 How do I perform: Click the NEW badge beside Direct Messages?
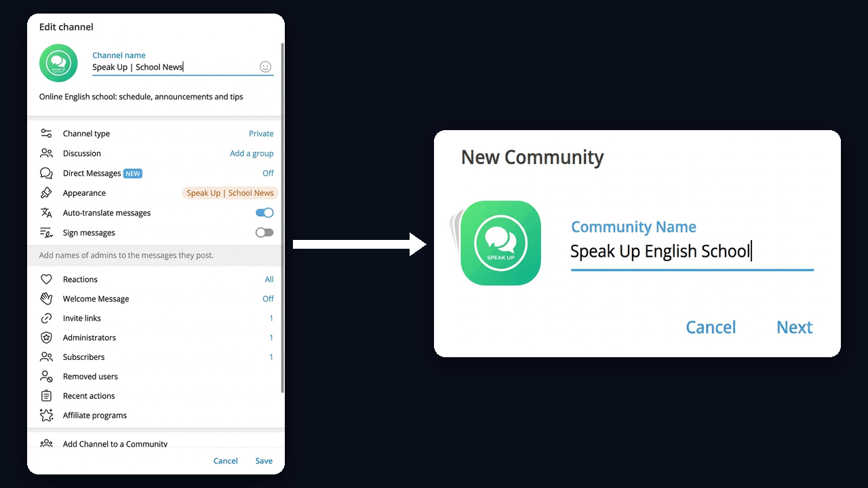click(133, 174)
